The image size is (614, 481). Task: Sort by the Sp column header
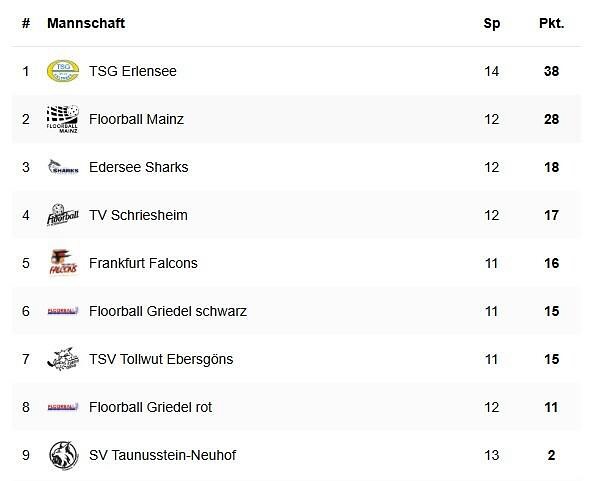(x=491, y=23)
